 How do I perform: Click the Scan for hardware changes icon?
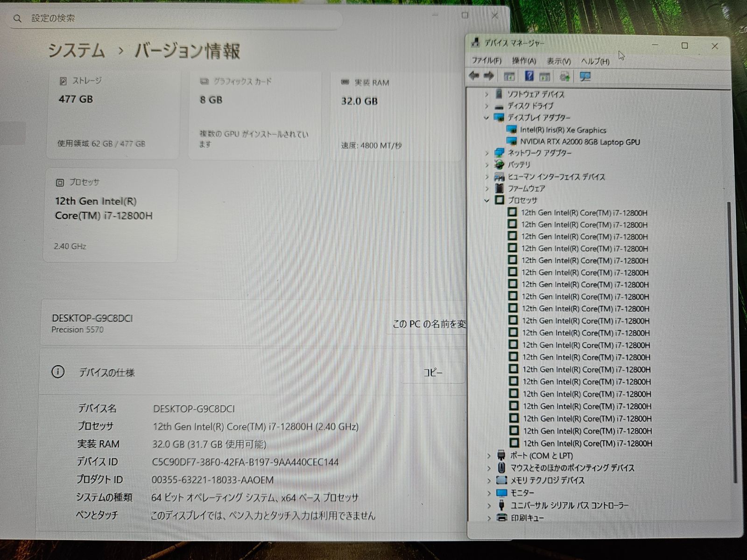(x=565, y=76)
